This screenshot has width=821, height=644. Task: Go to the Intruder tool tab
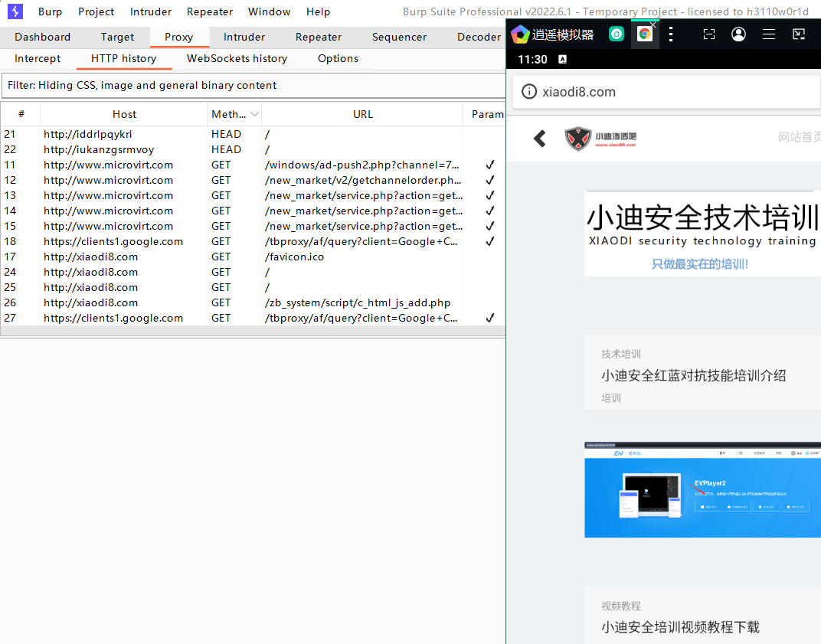tap(244, 38)
